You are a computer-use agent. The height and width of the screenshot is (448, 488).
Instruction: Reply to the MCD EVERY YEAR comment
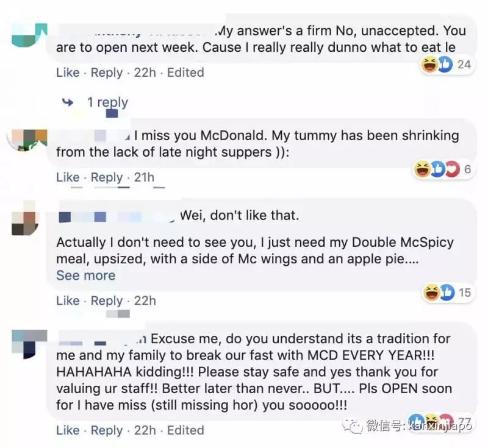[x=107, y=430]
